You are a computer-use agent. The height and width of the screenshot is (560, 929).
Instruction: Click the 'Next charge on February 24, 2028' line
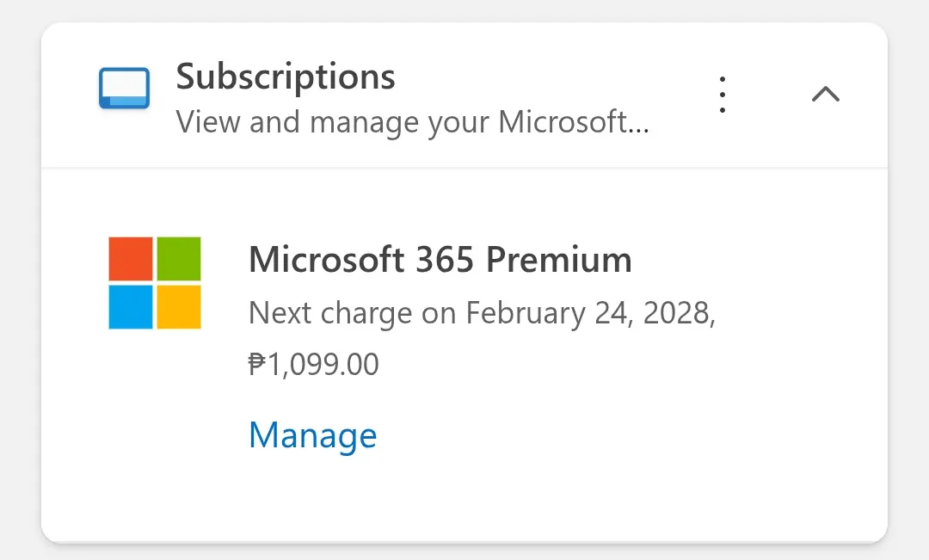(x=482, y=313)
